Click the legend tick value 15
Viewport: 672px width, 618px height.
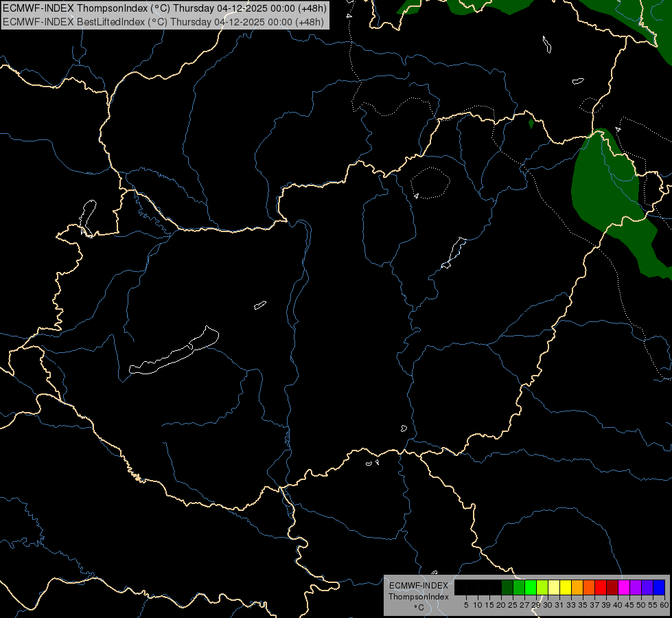(489, 605)
